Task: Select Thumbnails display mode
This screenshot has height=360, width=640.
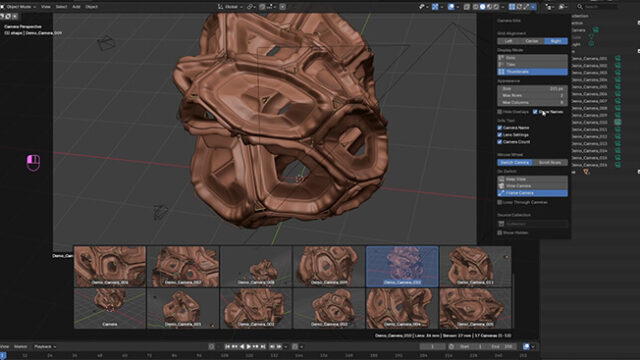Action: (x=532, y=71)
